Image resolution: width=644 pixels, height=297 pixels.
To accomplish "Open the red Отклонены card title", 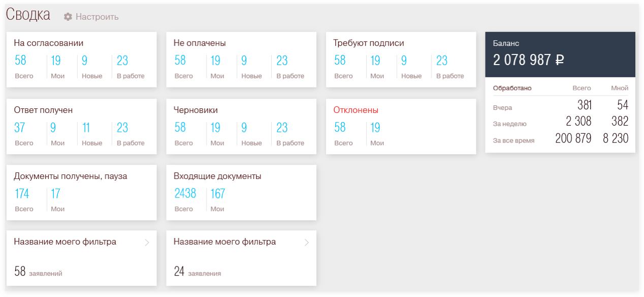I will 356,110.
